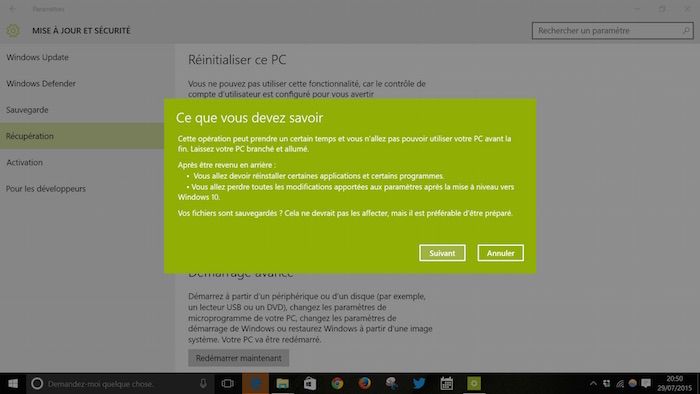This screenshot has width=700, height=394.
Task: Go back with the arrow icon
Action: (x=12, y=8)
